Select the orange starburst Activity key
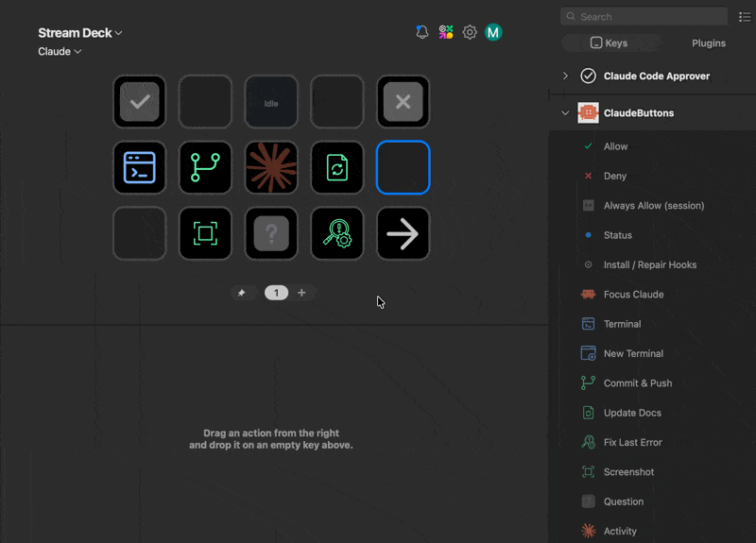This screenshot has height=543, width=756. [x=271, y=168]
